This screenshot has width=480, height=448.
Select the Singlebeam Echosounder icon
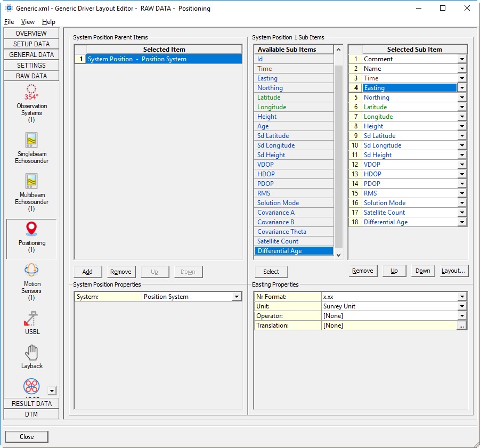click(x=31, y=140)
